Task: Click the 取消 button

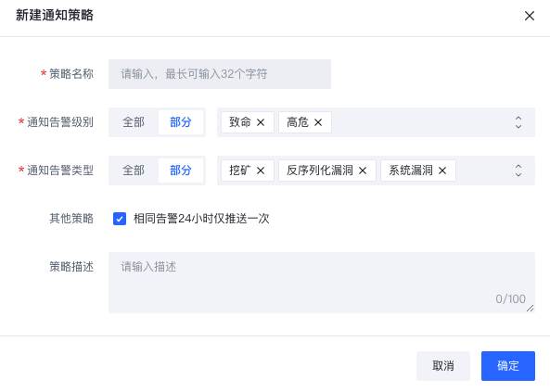Action: click(x=443, y=366)
